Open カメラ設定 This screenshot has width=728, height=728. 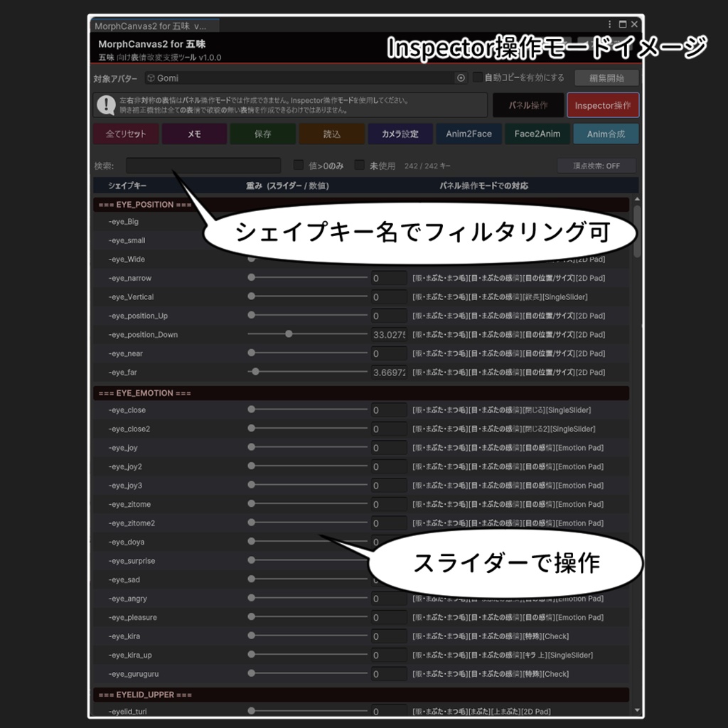pyautogui.click(x=400, y=134)
